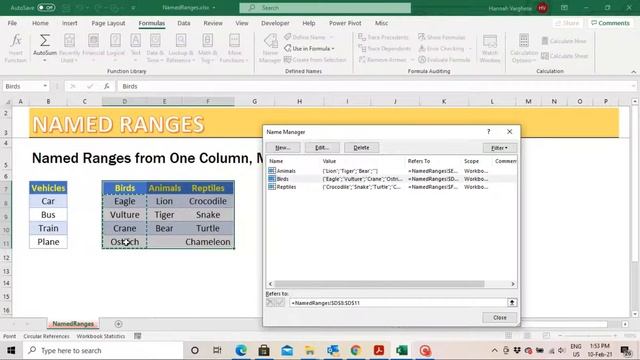This screenshot has width=640, height=360.
Task: Switch to the Power Pivot tab
Action: coord(345,23)
